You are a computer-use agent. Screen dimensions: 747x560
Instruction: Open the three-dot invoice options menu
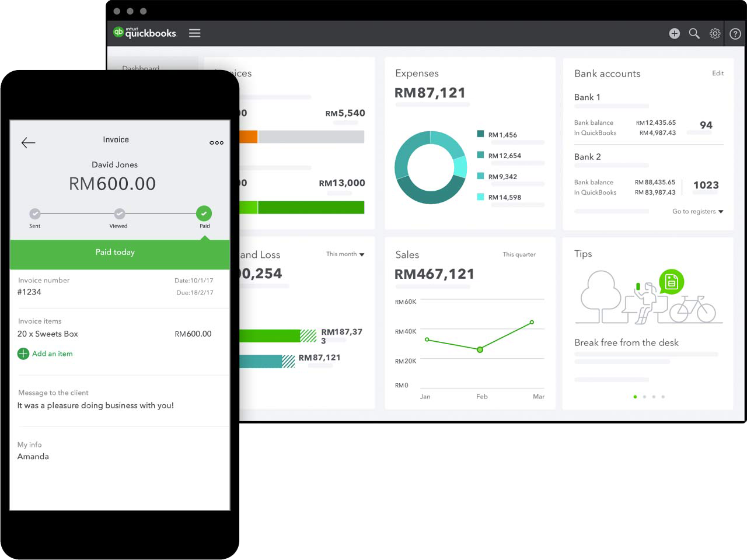pyautogui.click(x=217, y=142)
